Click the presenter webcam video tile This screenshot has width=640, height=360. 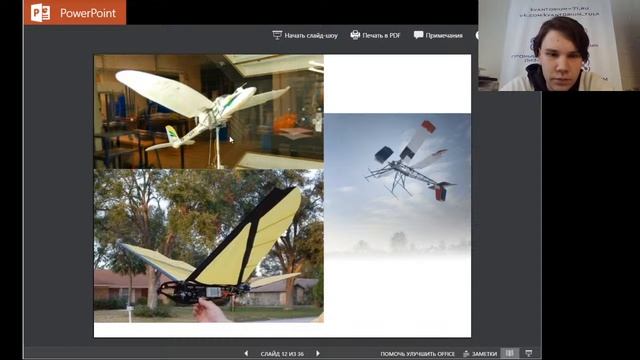pos(559,45)
